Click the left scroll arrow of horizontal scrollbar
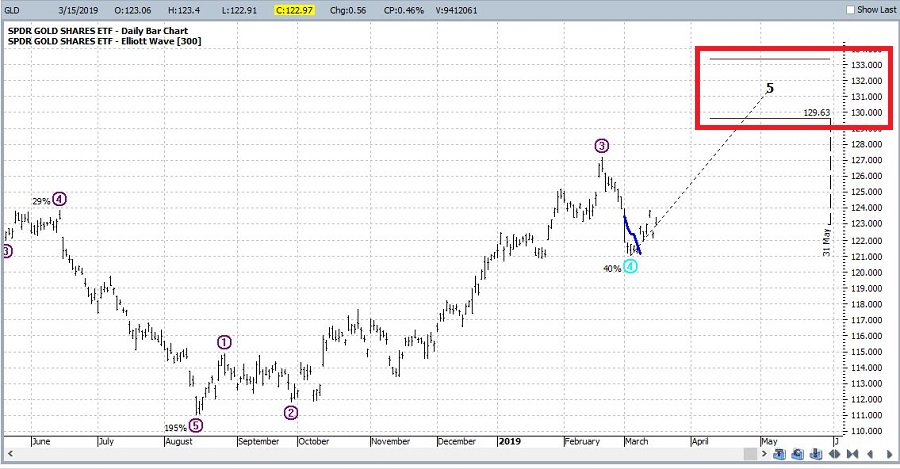900x469 pixels. (10, 454)
